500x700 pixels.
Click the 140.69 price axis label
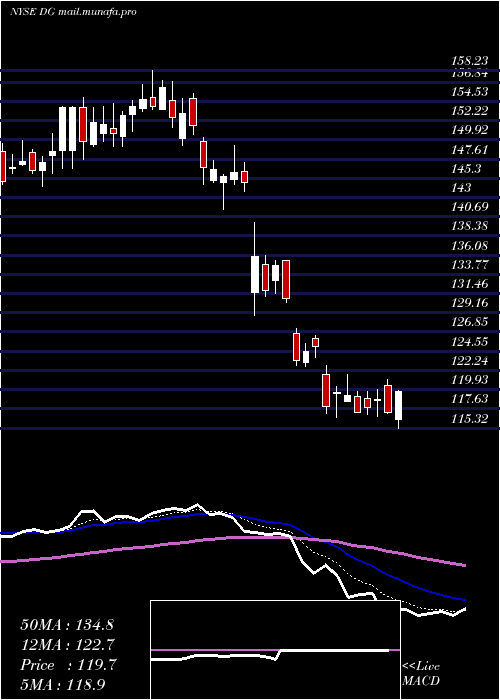[468, 207]
